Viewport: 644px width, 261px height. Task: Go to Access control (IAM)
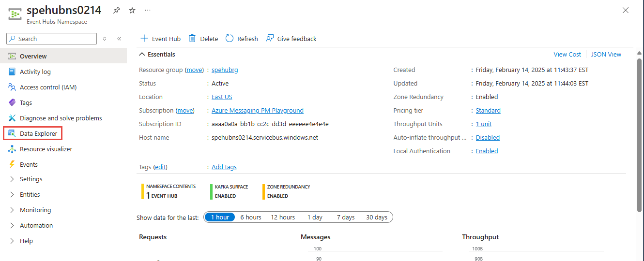48,87
